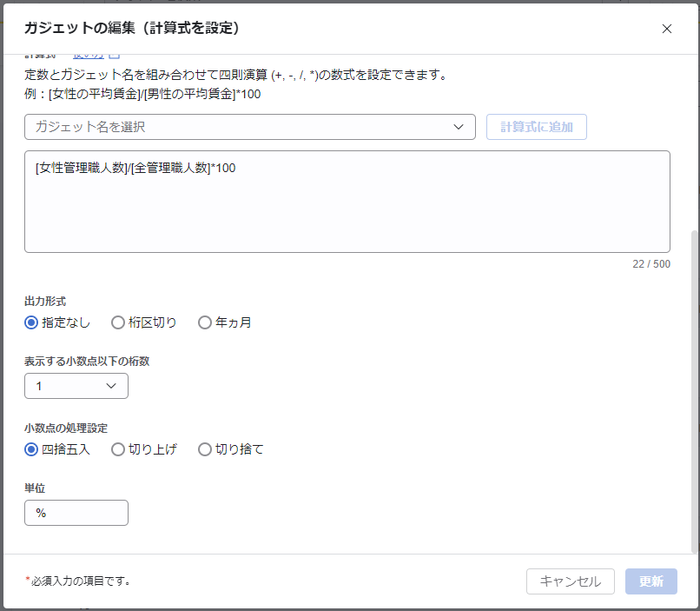Close the ガジェットの編集 dialog
Screen dimensions: 700x611
[667, 29]
